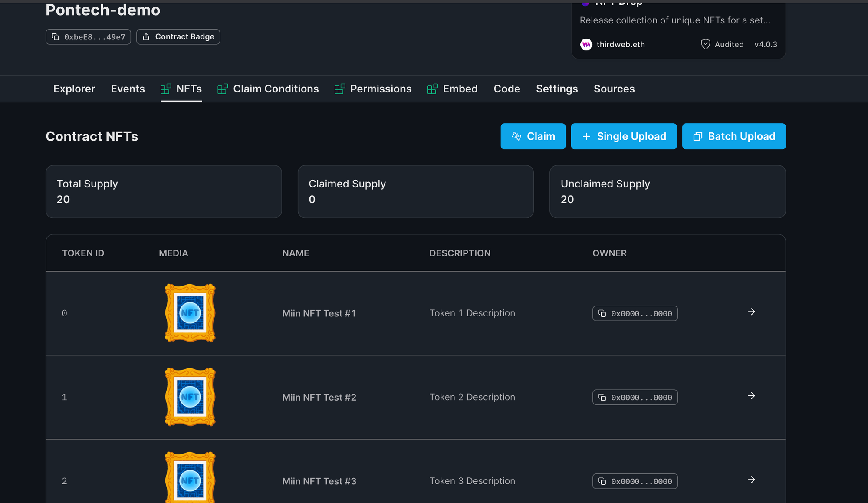
Task: Click the extension icon beside NFTs tab
Action: tap(166, 89)
